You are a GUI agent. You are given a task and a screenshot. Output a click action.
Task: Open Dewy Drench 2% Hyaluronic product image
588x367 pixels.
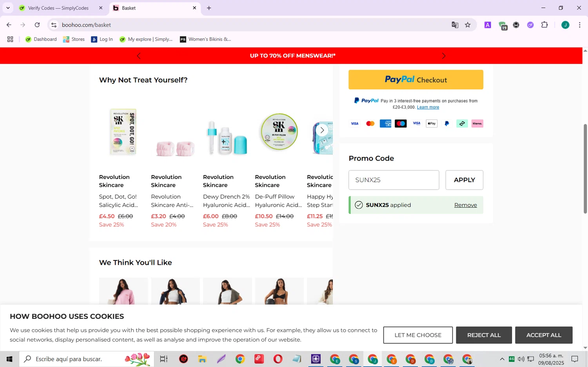click(x=227, y=137)
